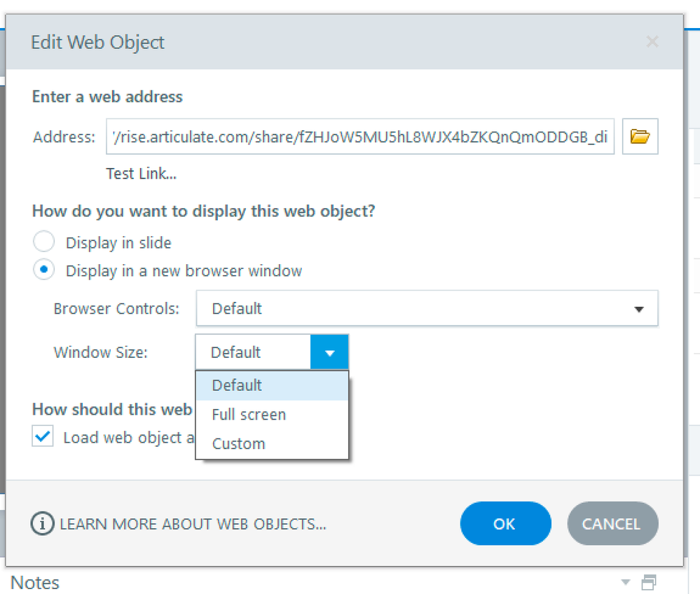Select Full screen window size option
700x594 pixels.
pyautogui.click(x=249, y=415)
